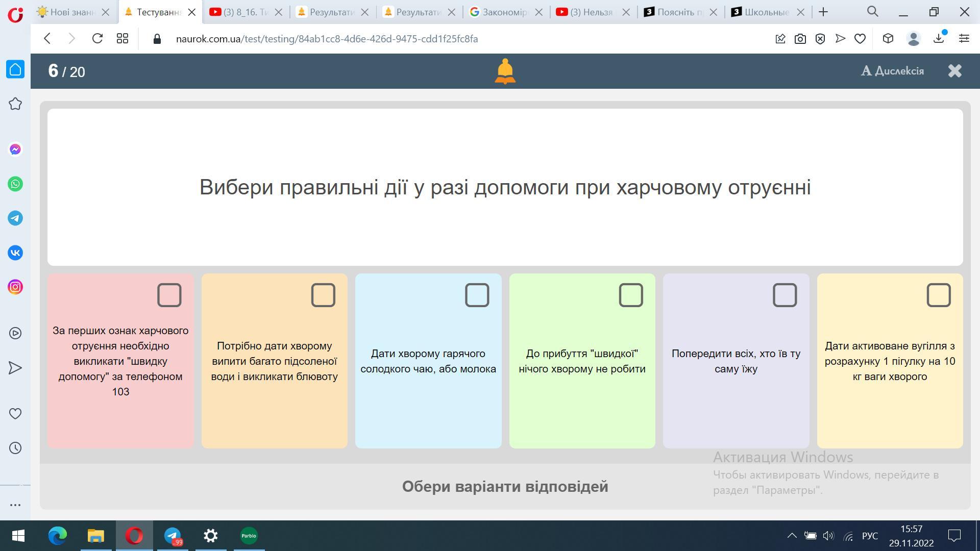The image size is (980, 551).
Task: Open VK in the Opera sidebar
Action: (x=15, y=253)
